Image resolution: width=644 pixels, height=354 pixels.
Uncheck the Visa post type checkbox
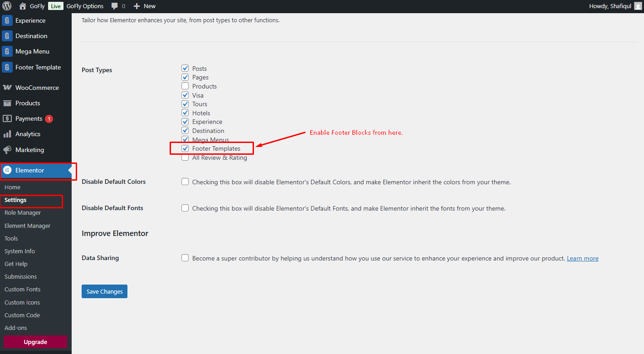click(185, 95)
